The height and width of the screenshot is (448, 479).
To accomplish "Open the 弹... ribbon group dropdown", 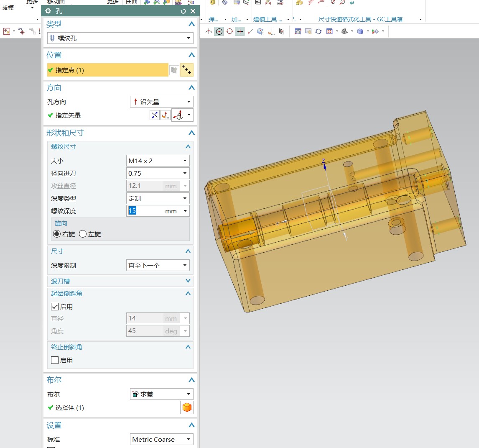I will (x=225, y=19).
